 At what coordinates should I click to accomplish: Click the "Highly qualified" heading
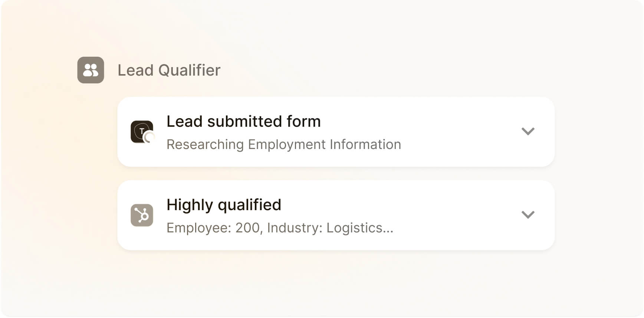pos(224,205)
